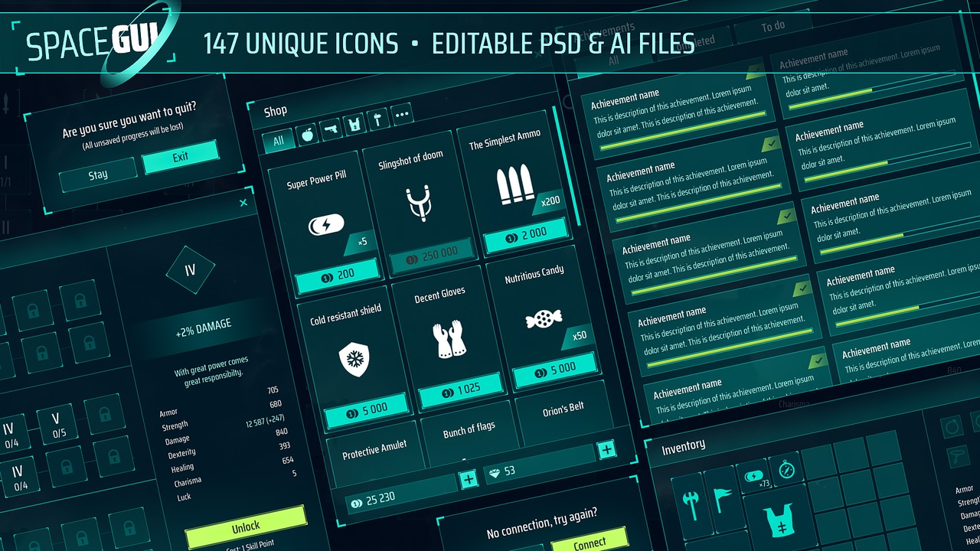Click the x200 ammo quantity badge
Image resolution: width=980 pixels, height=551 pixels.
[550, 202]
